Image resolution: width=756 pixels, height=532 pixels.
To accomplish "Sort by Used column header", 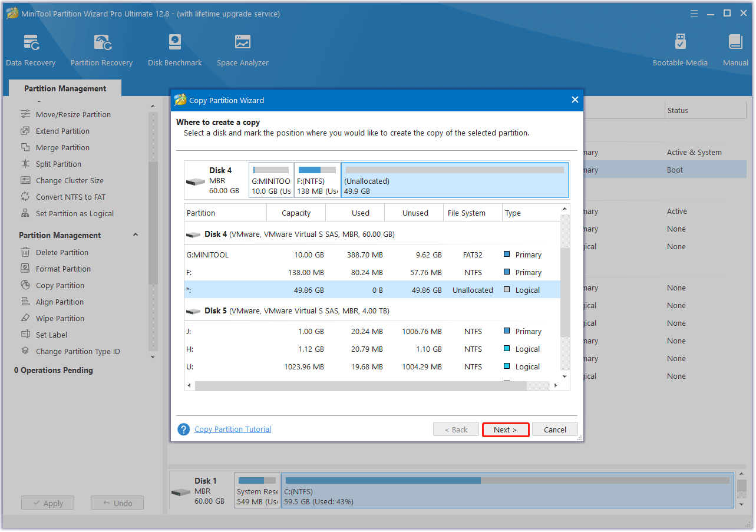I will [355, 213].
